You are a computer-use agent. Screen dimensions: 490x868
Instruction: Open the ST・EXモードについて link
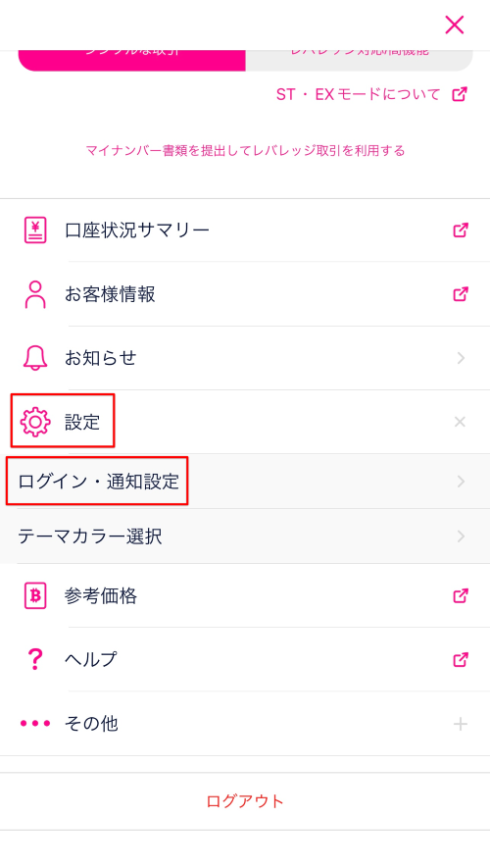(x=371, y=94)
